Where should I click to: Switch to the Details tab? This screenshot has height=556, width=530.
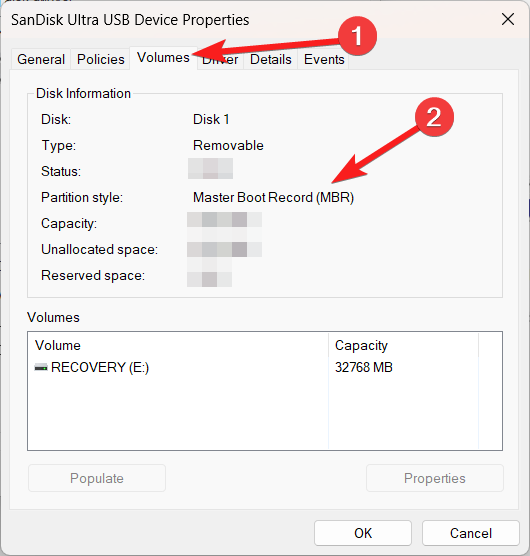270,59
